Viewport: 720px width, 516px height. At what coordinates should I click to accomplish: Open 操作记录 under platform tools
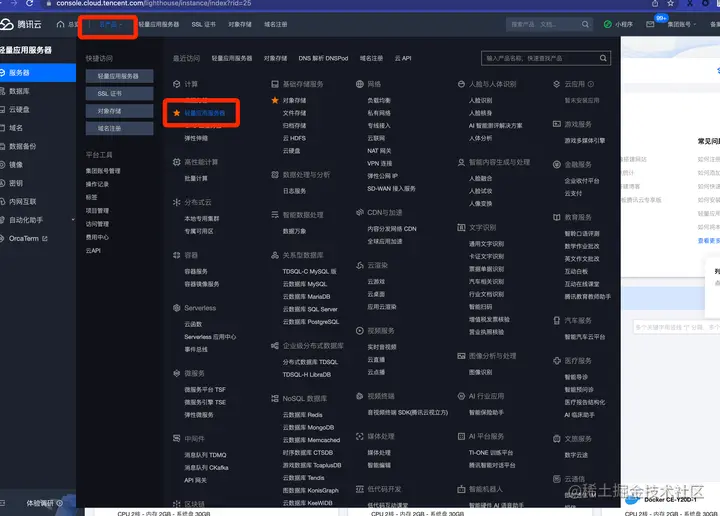(x=97, y=184)
